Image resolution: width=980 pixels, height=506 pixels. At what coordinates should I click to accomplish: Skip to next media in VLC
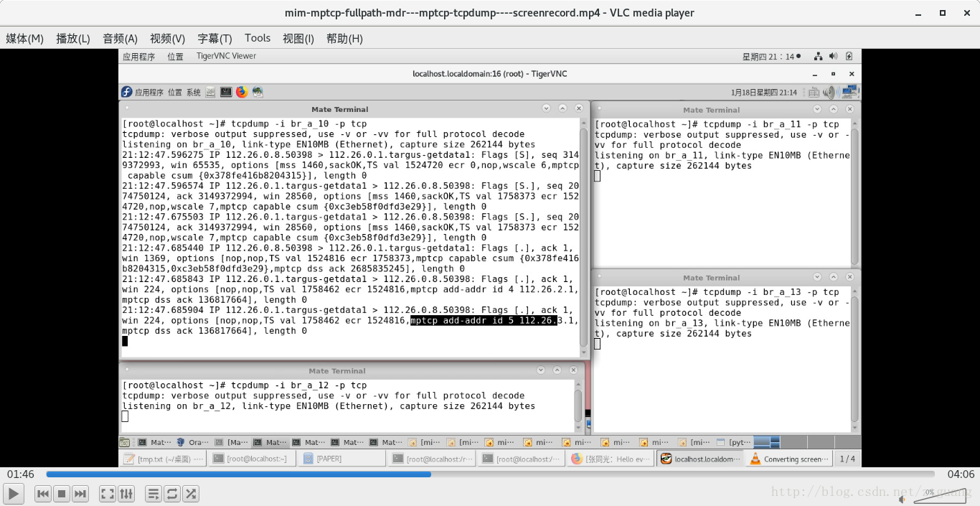[80, 493]
